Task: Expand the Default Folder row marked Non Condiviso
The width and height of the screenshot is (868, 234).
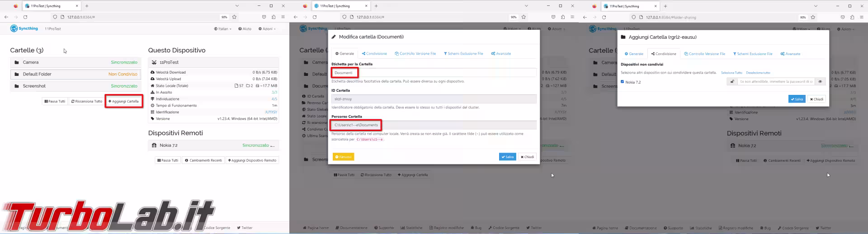Action: coord(75,74)
